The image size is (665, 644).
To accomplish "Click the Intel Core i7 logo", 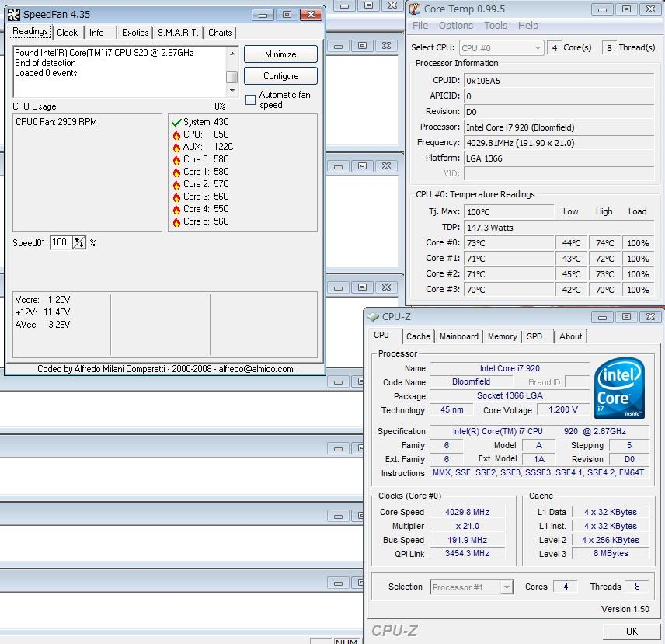I will pyautogui.click(x=619, y=388).
